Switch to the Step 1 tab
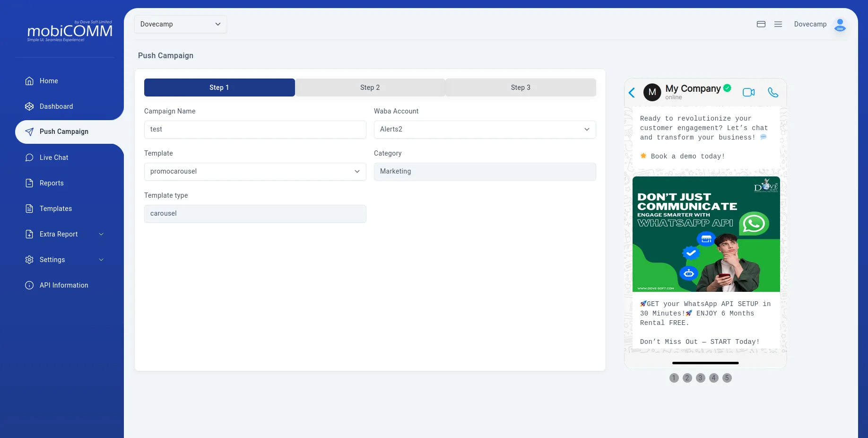Viewport: 868px width, 438px height. (x=219, y=88)
